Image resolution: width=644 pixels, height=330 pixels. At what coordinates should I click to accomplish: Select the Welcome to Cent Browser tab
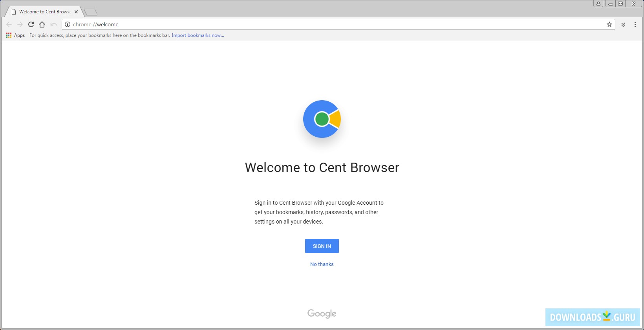point(44,12)
